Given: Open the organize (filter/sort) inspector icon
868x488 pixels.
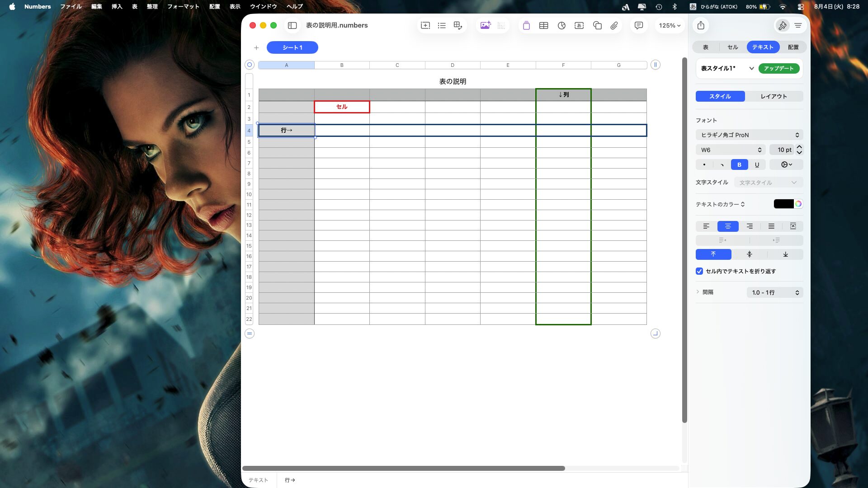Looking at the screenshot, I should point(798,26).
